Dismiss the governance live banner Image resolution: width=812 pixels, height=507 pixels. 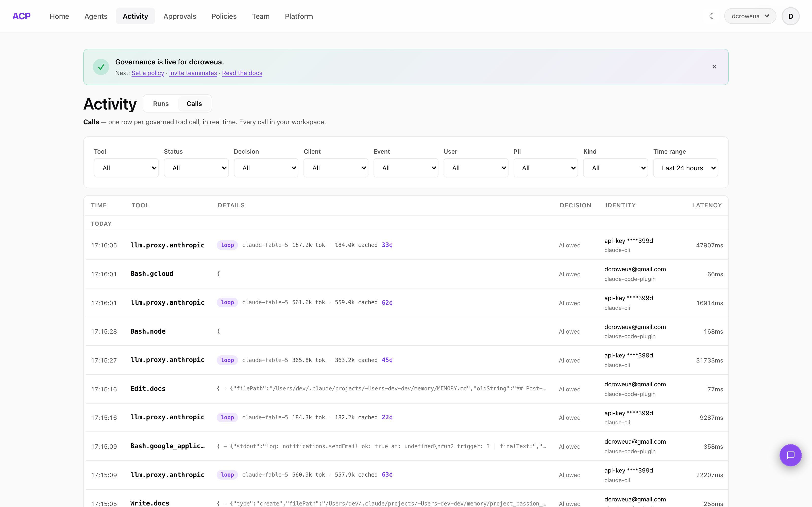714,67
